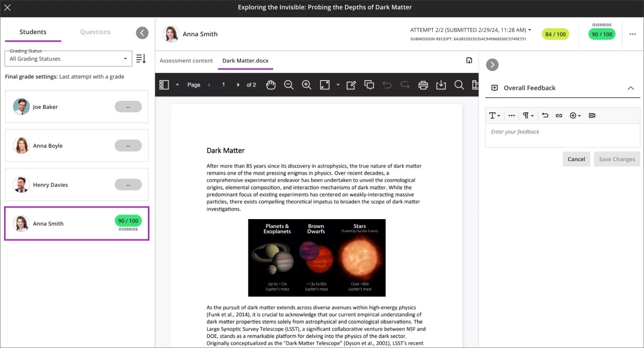Expand the attempt selector dropdown
The height and width of the screenshot is (348, 644).
click(x=529, y=30)
